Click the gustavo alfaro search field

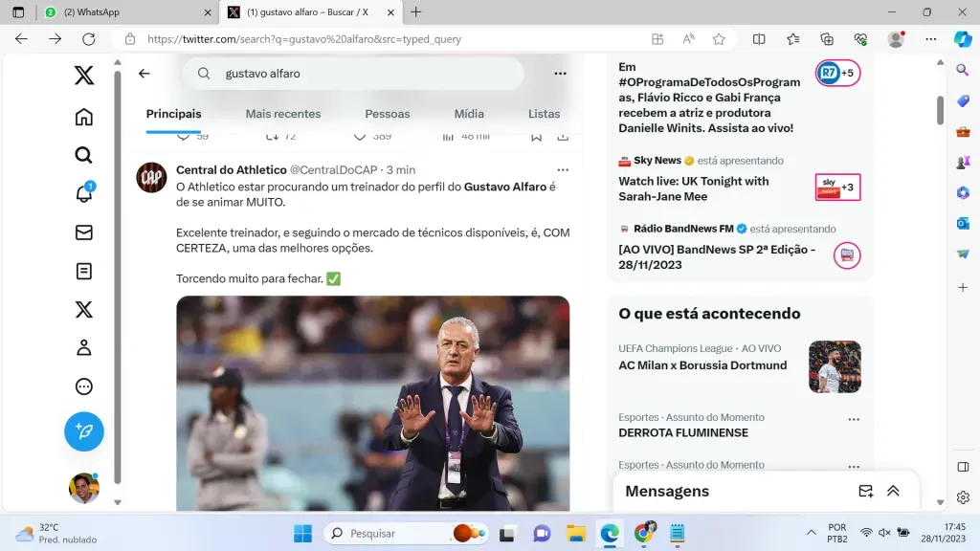pos(364,74)
